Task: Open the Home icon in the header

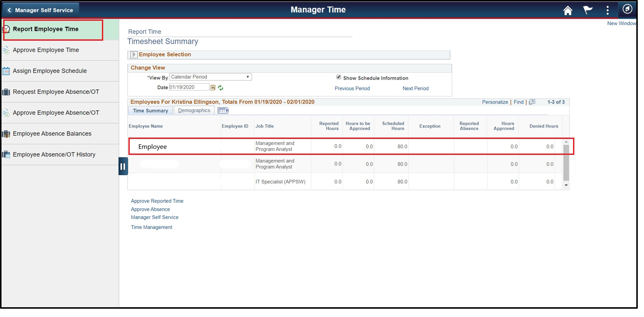Action: coord(568,10)
